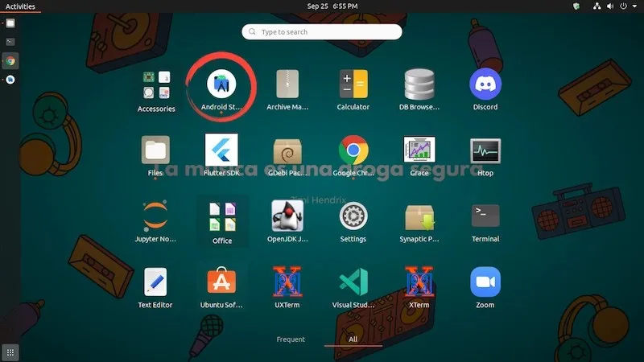Focus the Type to search field
Screen dimensions: 644x362
322,32
